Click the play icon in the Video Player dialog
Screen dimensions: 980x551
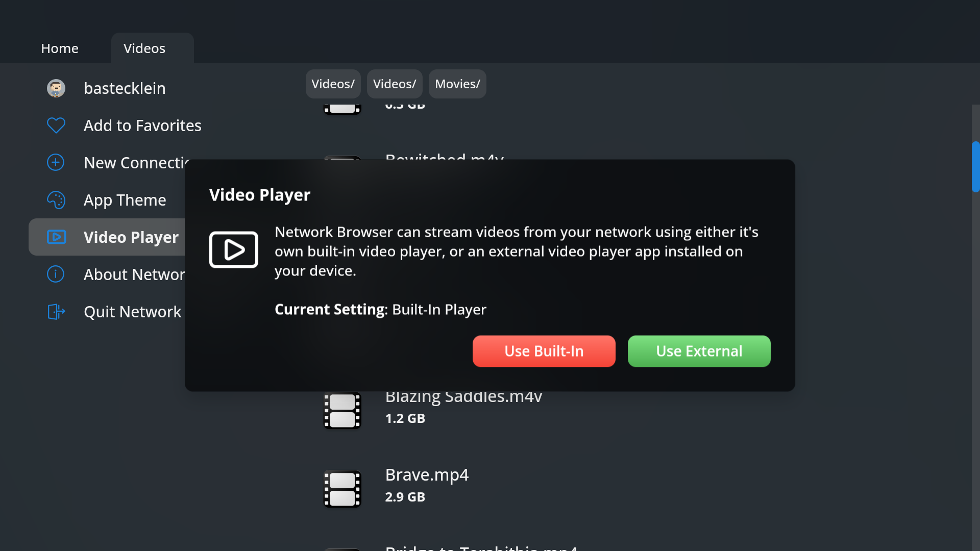click(233, 249)
